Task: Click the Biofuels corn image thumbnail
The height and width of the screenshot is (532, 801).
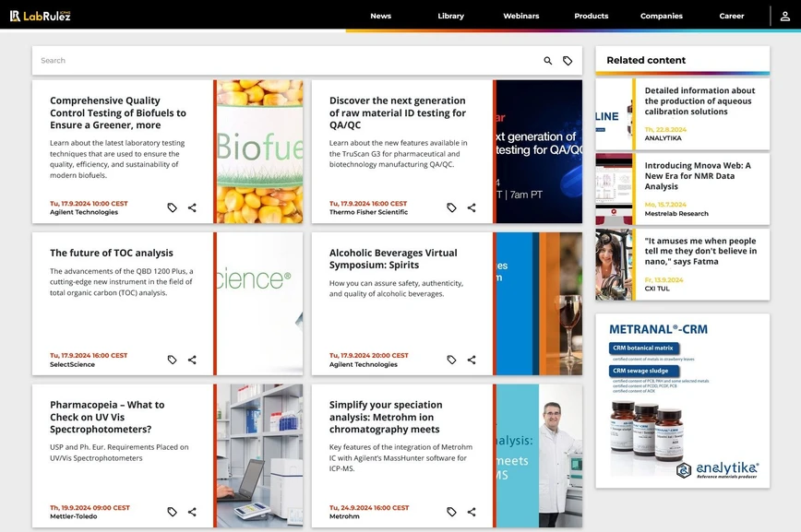Action: pos(259,151)
